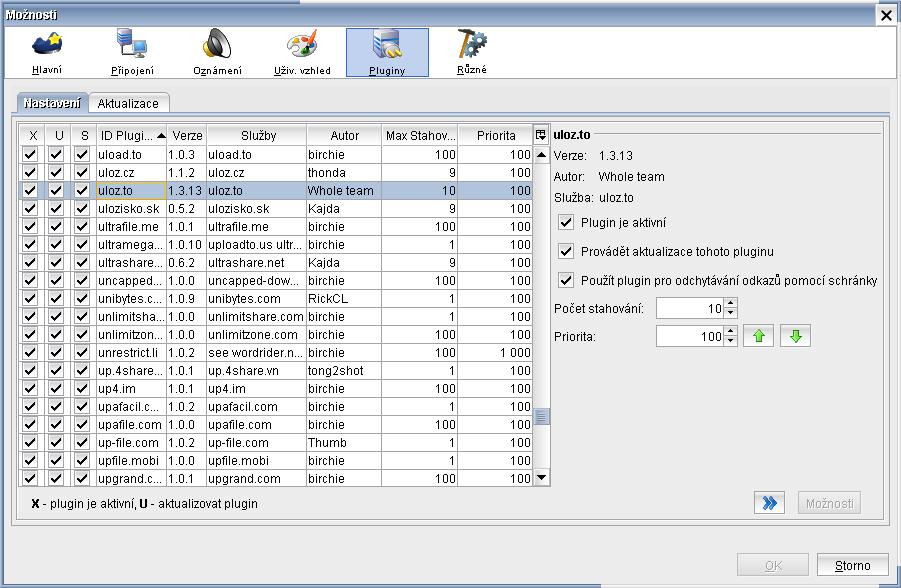Switch to the Nastavení tab
This screenshot has width=901, height=588.
[x=52, y=103]
